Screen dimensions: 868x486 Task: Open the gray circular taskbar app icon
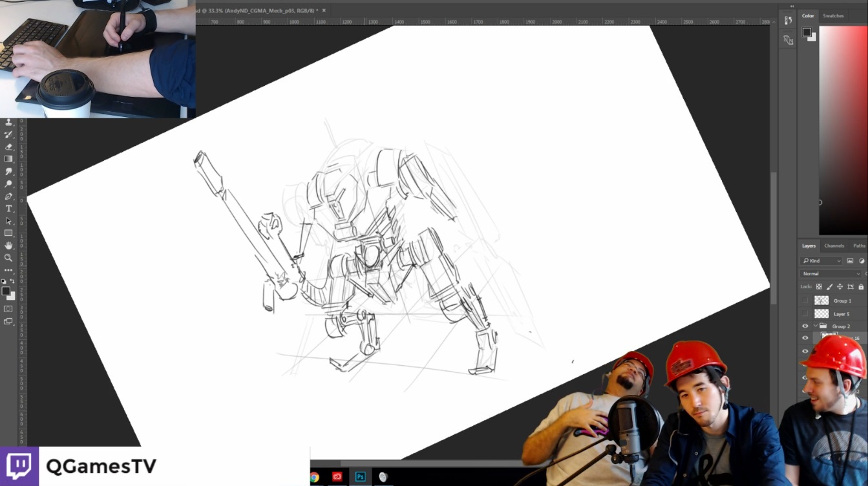pyautogui.click(x=383, y=478)
